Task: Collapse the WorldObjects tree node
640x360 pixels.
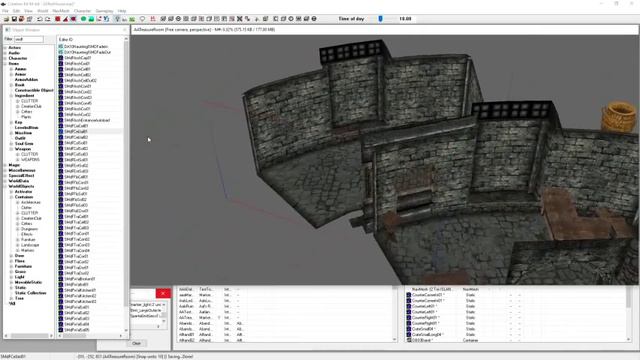Action: [5, 186]
